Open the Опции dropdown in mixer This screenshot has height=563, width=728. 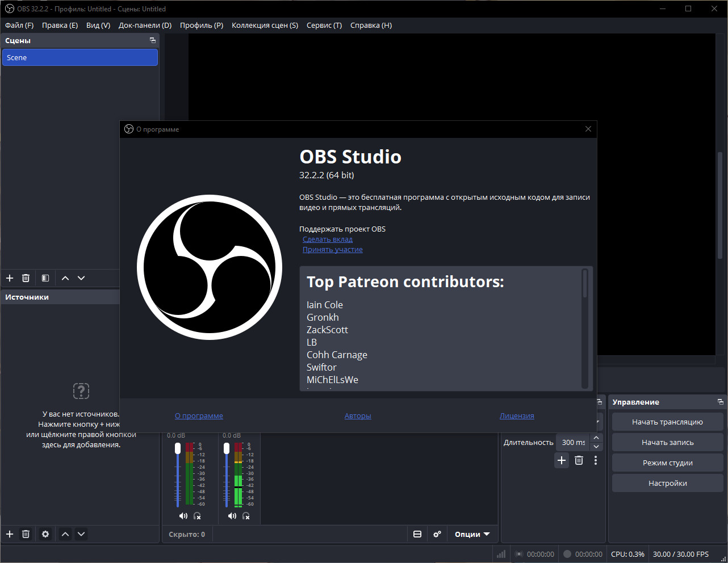[x=472, y=534]
